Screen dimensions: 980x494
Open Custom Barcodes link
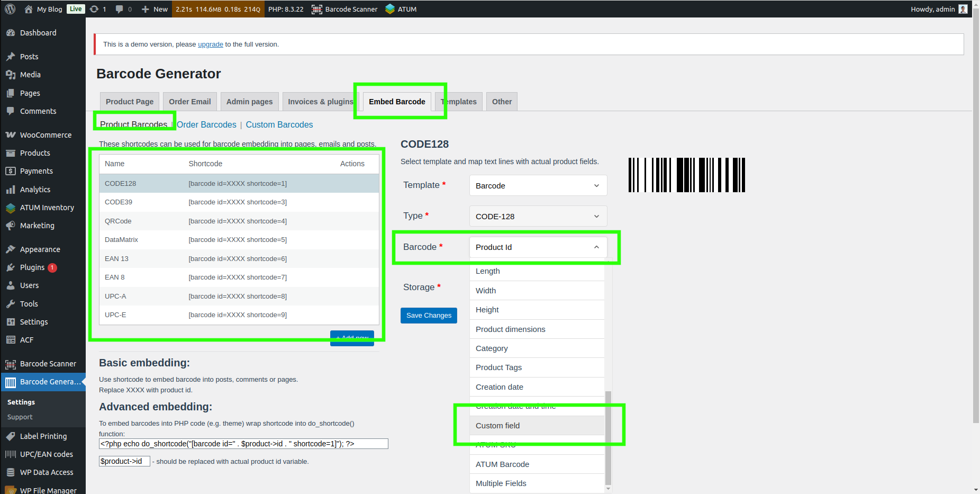[x=279, y=125]
